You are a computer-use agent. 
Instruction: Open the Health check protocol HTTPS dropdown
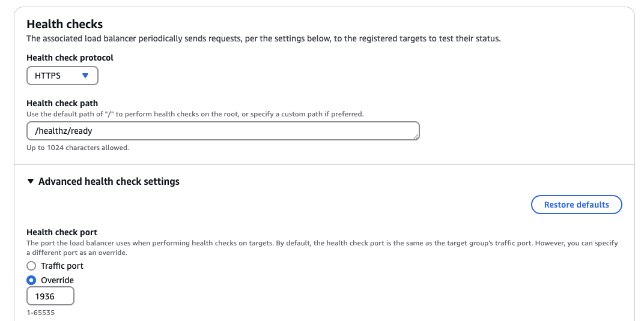[x=62, y=76]
